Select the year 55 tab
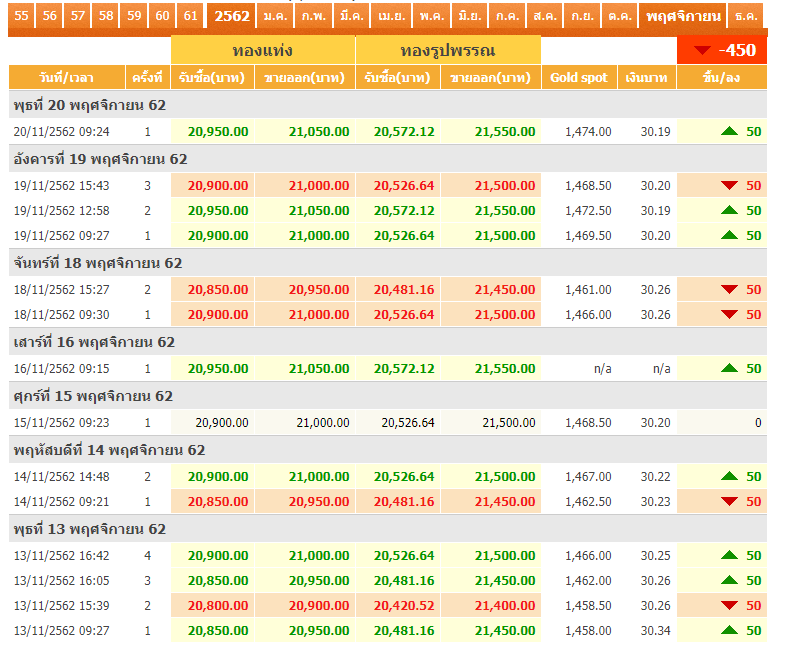Viewport: 788px width, 649px height. tap(22, 16)
